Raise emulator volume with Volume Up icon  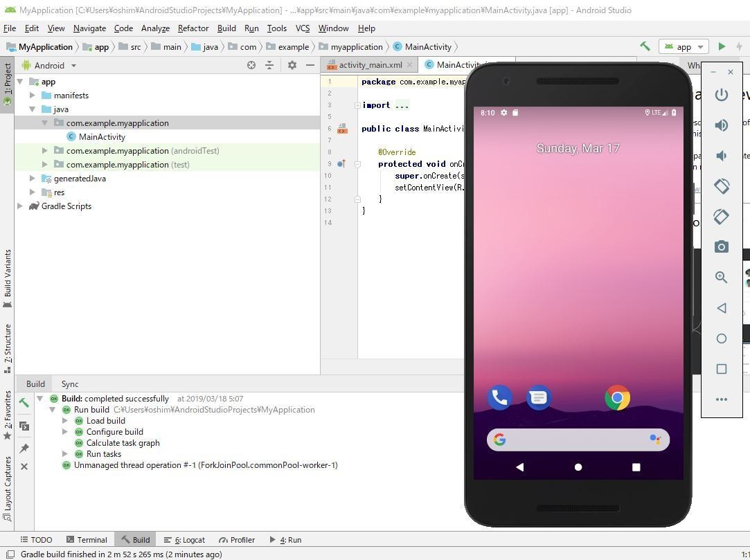pos(722,125)
